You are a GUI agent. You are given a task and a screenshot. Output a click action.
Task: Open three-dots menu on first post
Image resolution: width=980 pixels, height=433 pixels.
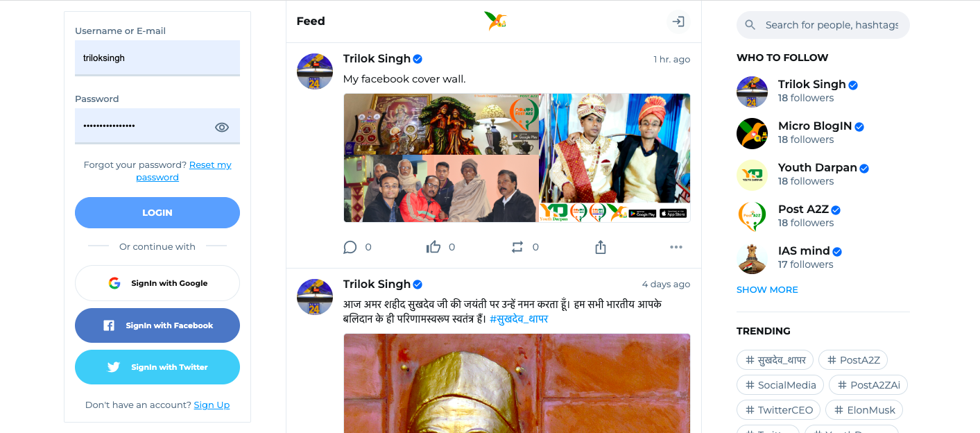676,247
